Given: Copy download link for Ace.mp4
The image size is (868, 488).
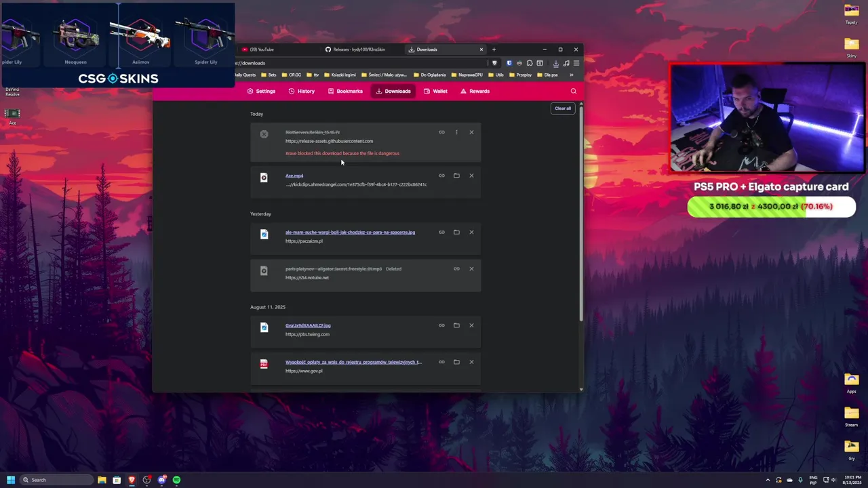Looking at the screenshot, I should click(x=441, y=176).
